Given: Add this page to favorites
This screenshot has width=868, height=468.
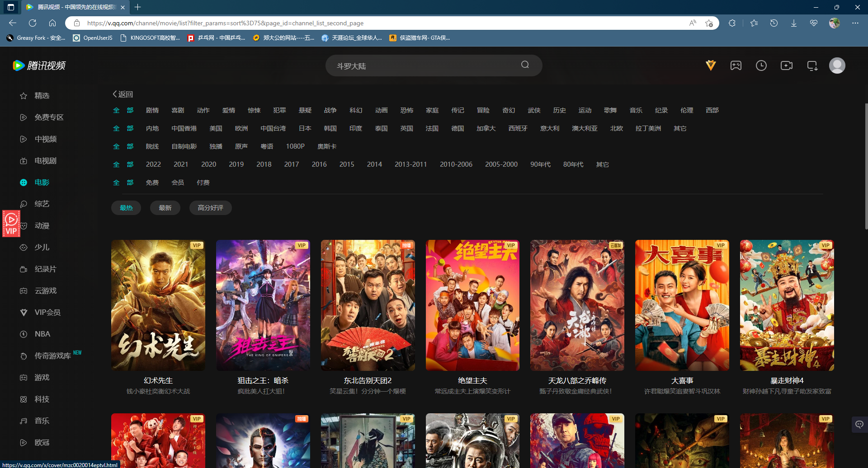Looking at the screenshot, I should [x=709, y=23].
